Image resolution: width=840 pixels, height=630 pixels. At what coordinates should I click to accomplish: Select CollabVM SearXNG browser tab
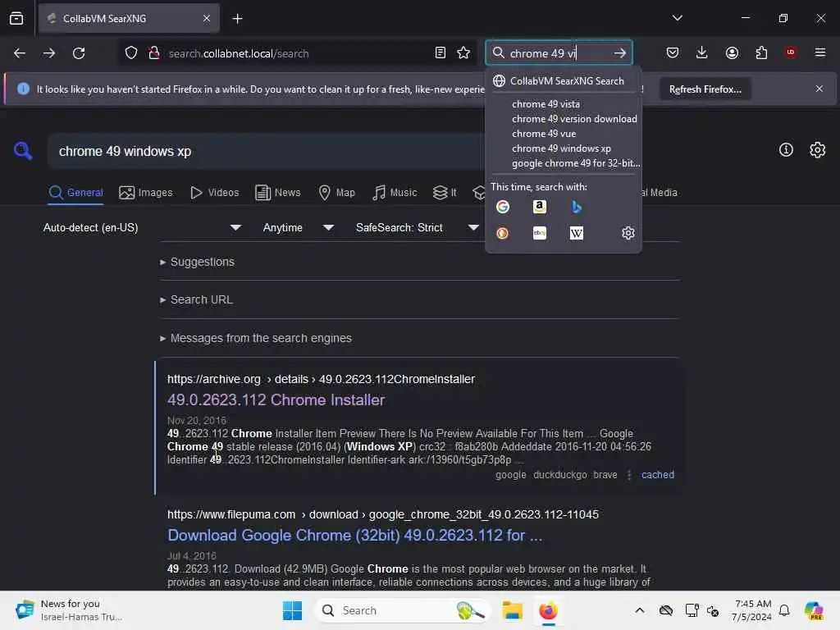point(129,18)
